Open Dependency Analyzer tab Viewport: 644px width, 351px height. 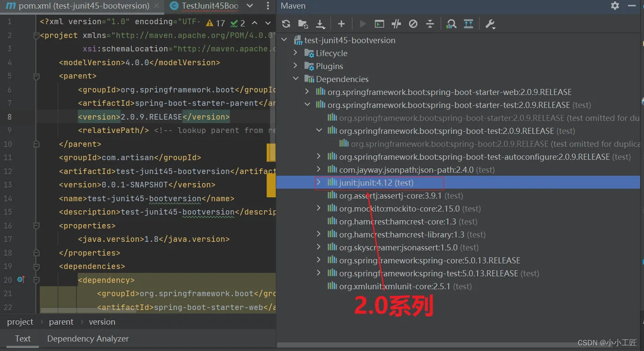(88, 339)
